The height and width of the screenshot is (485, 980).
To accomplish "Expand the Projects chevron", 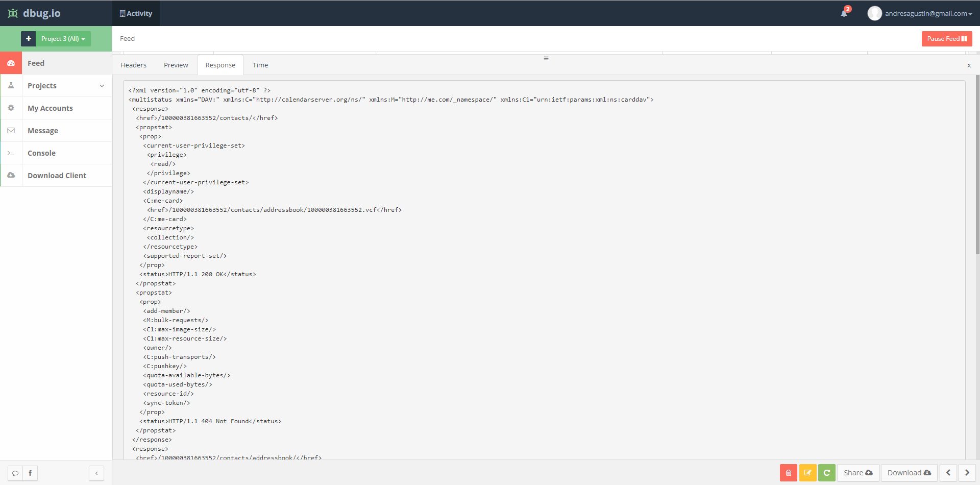I will pyautogui.click(x=102, y=86).
